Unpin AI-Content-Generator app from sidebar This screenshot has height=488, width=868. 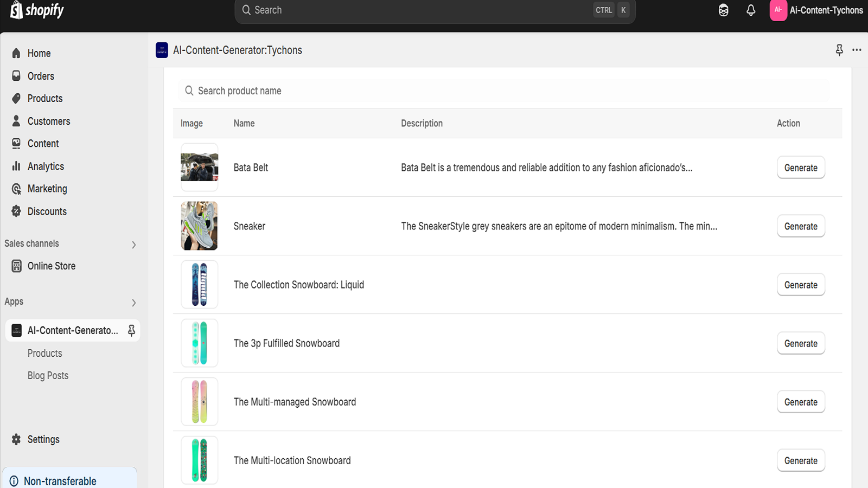(x=131, y=331)
